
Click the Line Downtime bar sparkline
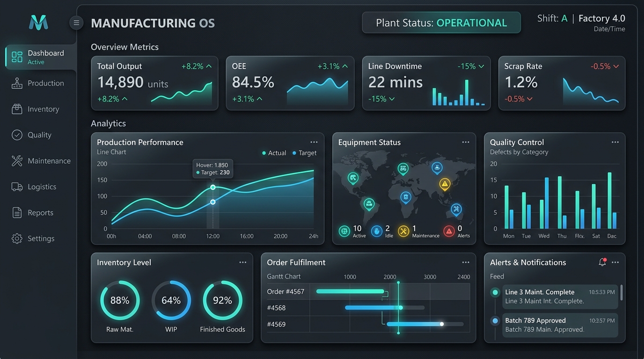pos(459,92)
